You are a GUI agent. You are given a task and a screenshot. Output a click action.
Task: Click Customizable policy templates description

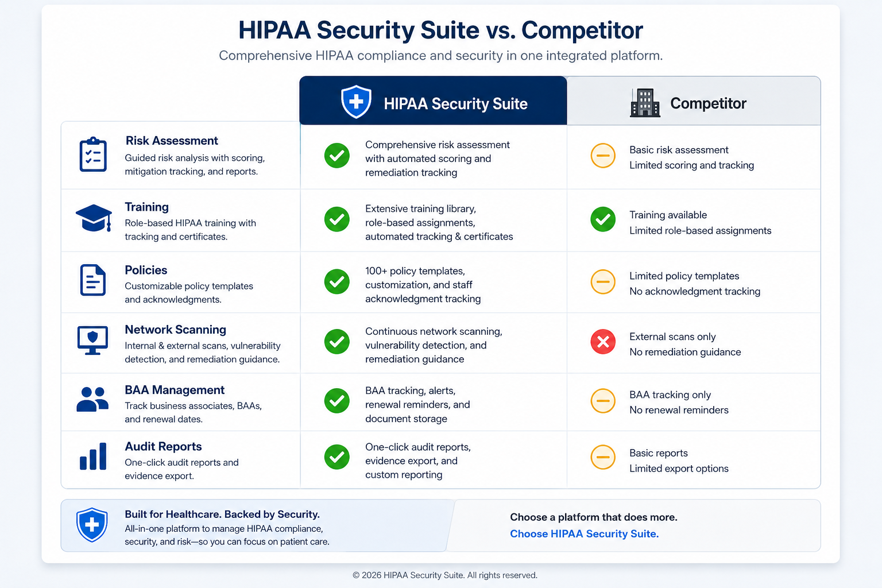(x=189, y=293)
